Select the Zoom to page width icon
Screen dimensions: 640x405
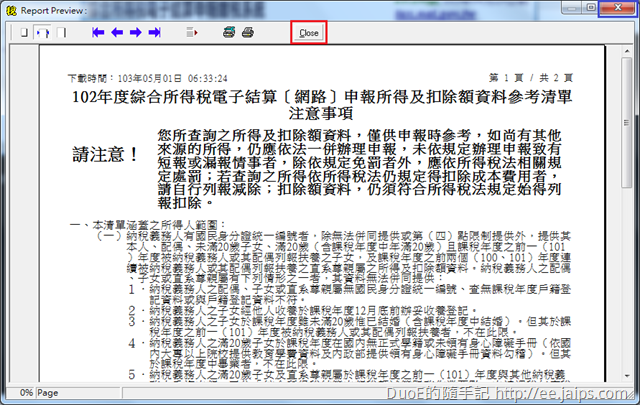pos(62,32)
